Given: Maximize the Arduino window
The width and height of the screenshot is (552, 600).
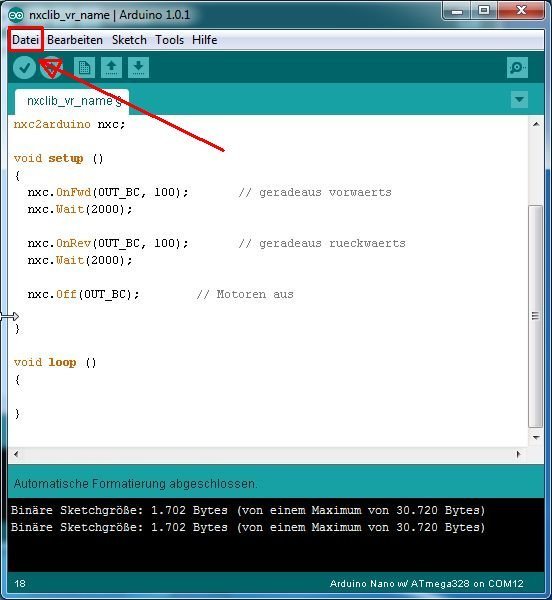Looking at the screenshot, I should pos(484,11).
